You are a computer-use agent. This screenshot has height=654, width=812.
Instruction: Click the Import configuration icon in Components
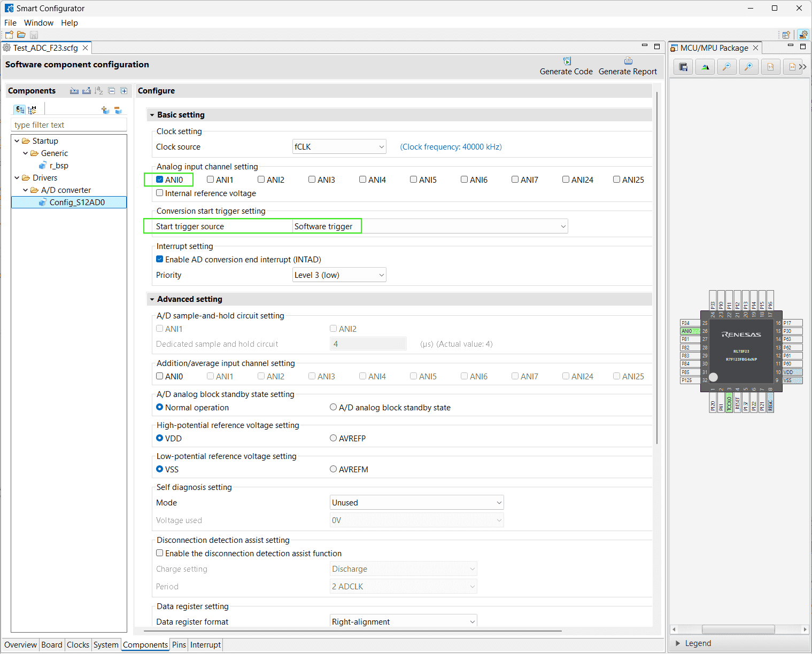(74, 91)
